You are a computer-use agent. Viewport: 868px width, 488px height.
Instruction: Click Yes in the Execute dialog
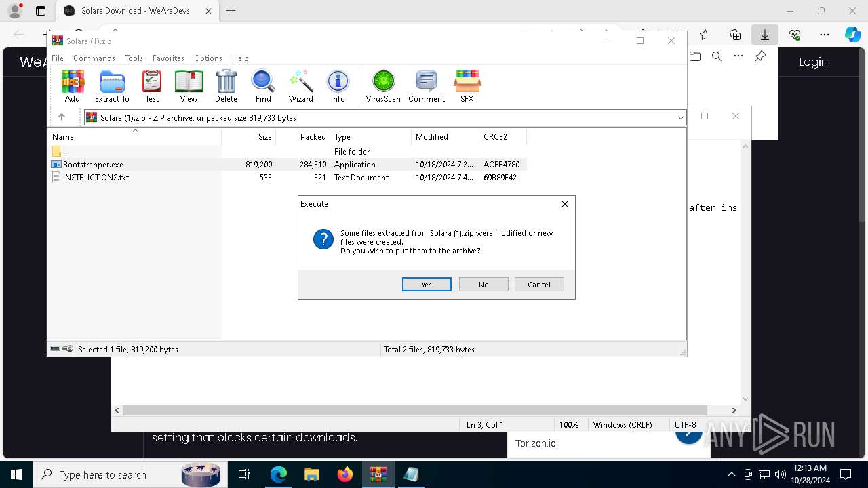coord(427,285)
